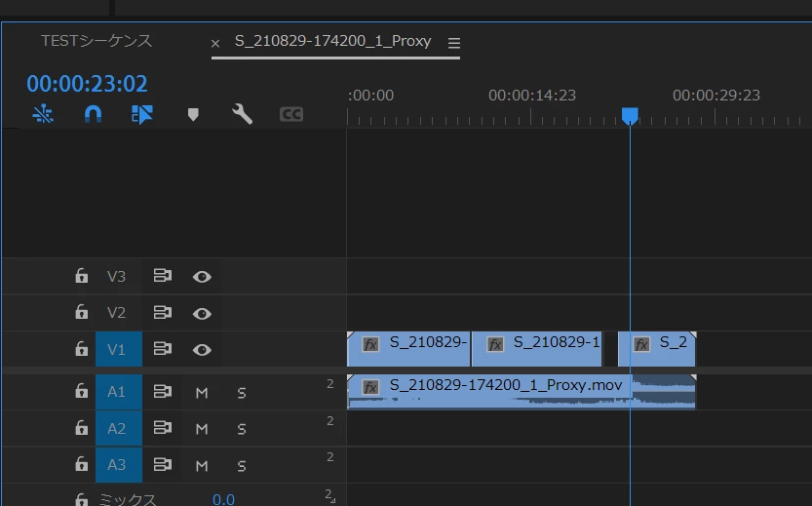
Task: Toggle A2 track targeting
Action: click(x=119, y=428)
